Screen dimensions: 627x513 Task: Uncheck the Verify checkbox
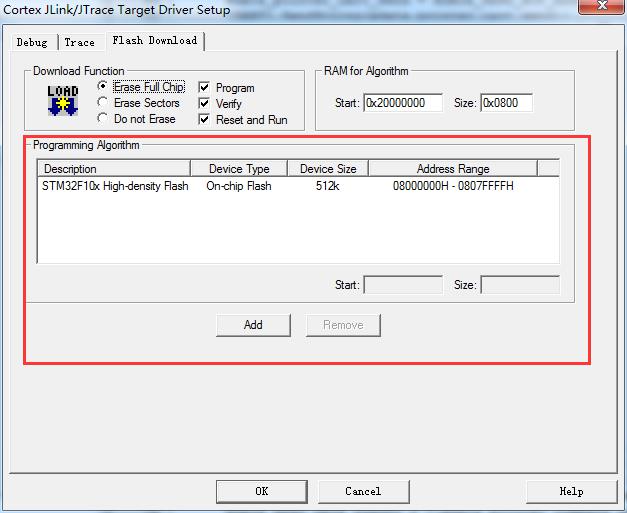[x=204, y=104]
